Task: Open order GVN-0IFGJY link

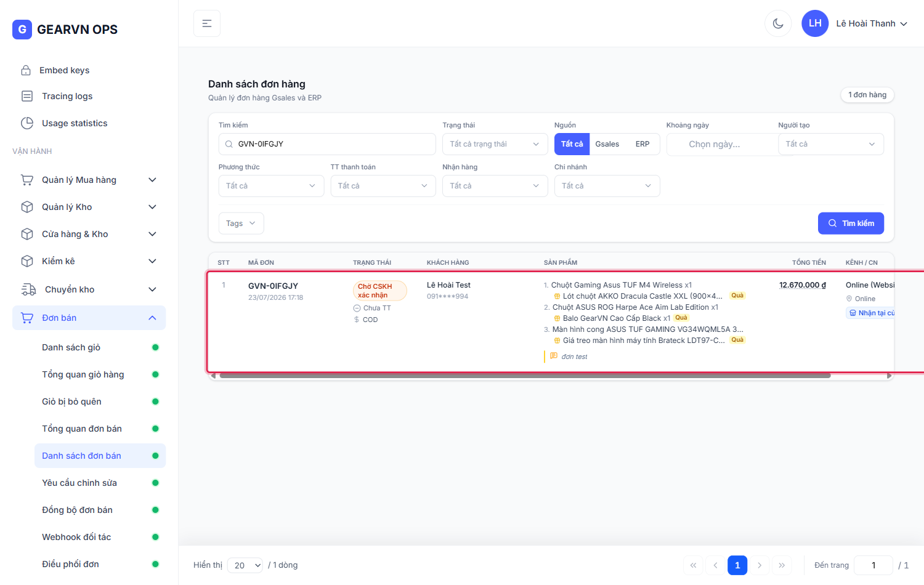Action: (273, 286)
